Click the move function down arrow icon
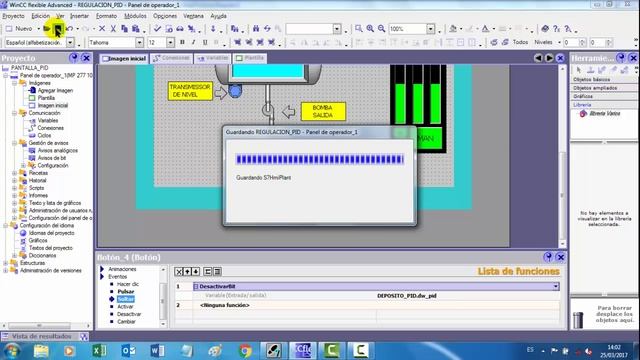The height and width of the screenshot is (360, 640). tap(196, 271)
